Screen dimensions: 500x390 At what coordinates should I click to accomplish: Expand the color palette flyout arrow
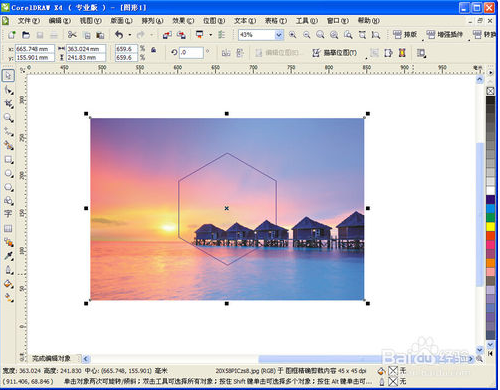pos(490,72)
